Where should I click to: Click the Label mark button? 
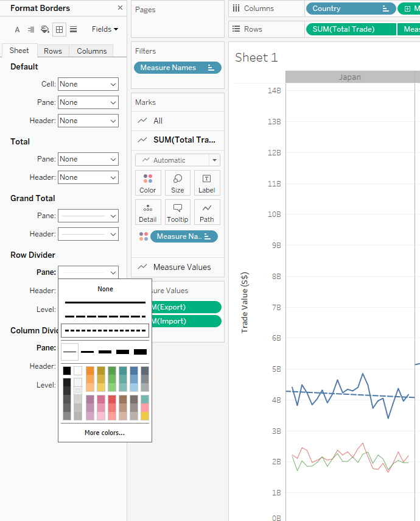click(207, 183)
